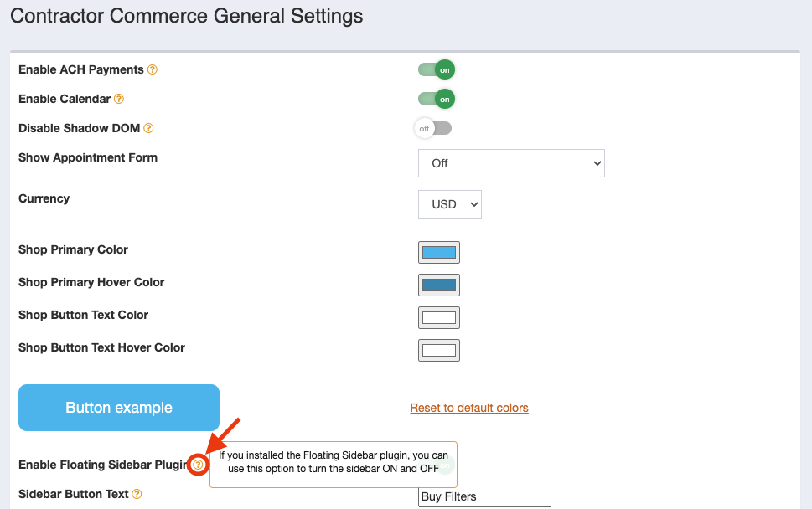812x509 pixels.
Task: Open Shop Button Text Color swatch
Action: (x=438, y=317)
